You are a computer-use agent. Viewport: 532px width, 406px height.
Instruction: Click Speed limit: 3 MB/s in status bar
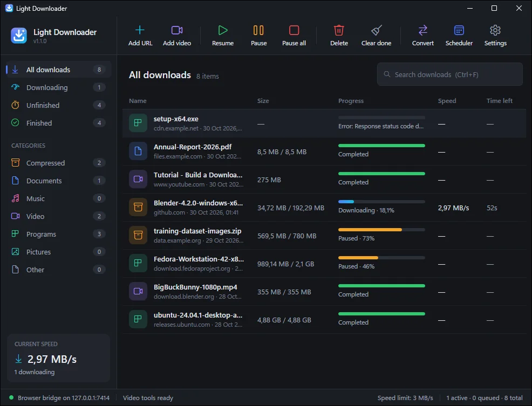[x=405, y=398]
